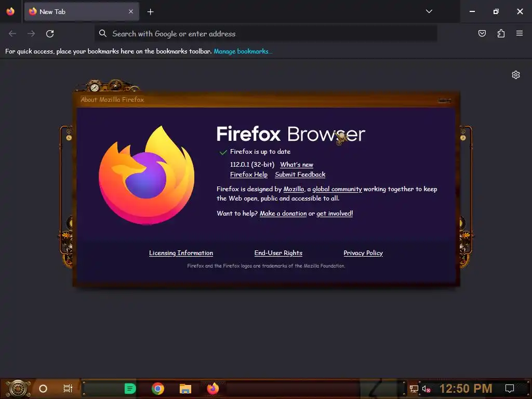Open the Firefox Help link
Image resolution: width=532 pixels, height=399 pixels.
pos(249,175)
